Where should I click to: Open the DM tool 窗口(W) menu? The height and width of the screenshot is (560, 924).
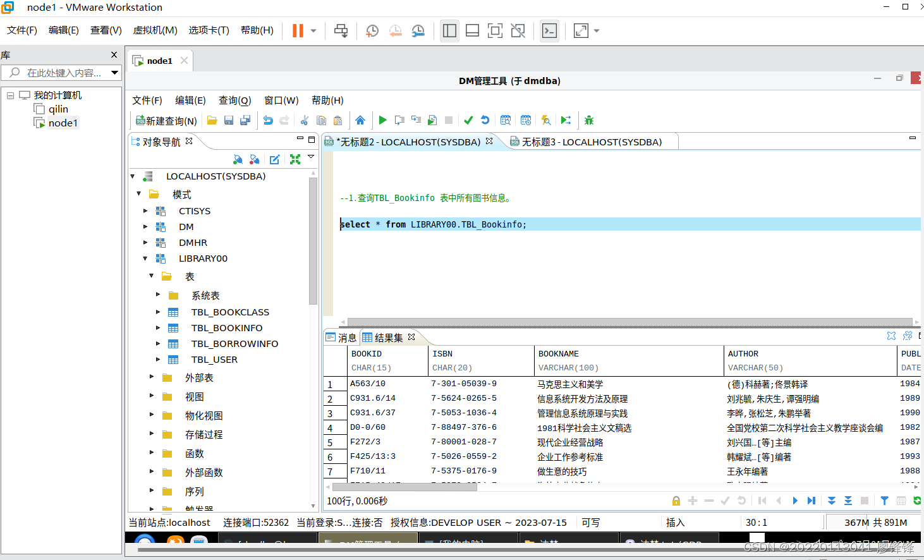coord(281,100)
